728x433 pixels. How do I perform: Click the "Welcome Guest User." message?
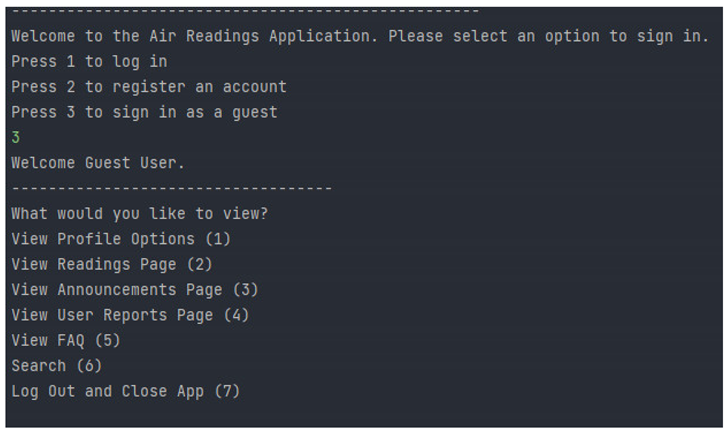click(x=98, y=163)
